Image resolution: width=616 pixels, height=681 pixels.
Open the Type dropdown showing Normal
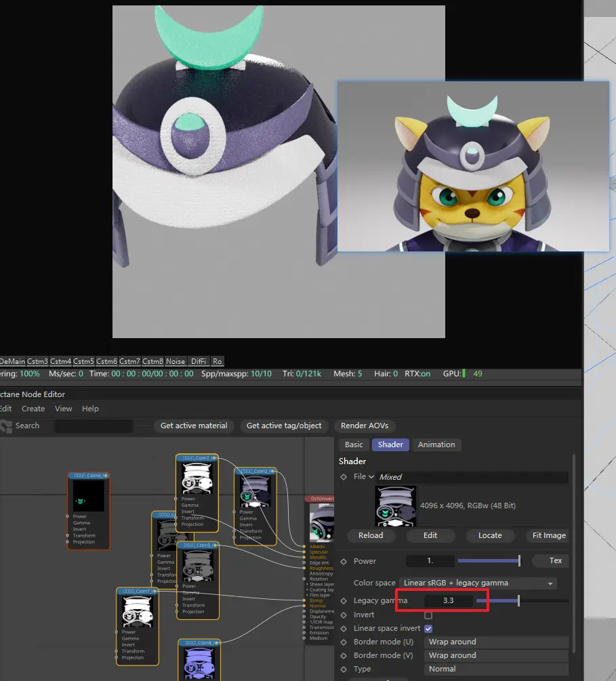click(x=496, y=669)
